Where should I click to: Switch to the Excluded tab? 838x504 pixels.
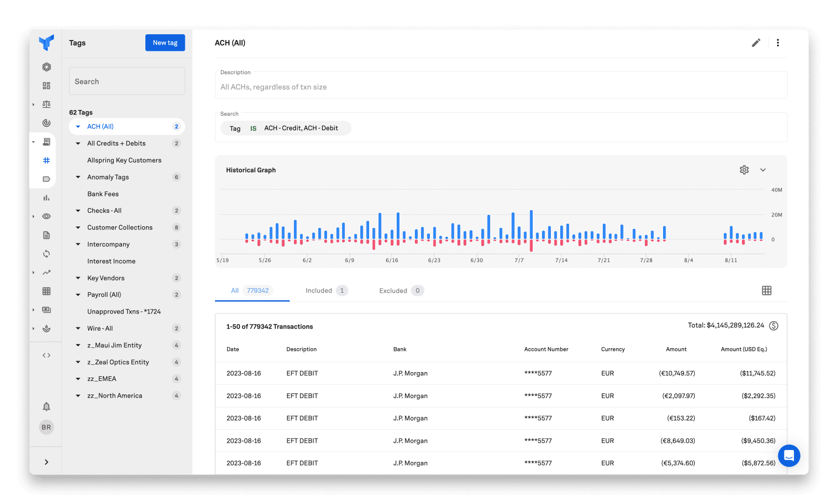393,291
